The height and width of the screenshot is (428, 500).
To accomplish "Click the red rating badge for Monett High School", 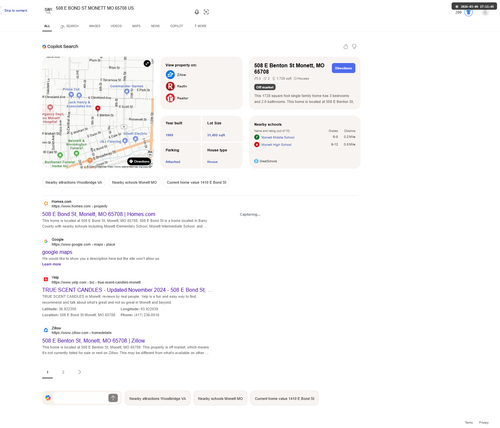I will click(257, 144).
